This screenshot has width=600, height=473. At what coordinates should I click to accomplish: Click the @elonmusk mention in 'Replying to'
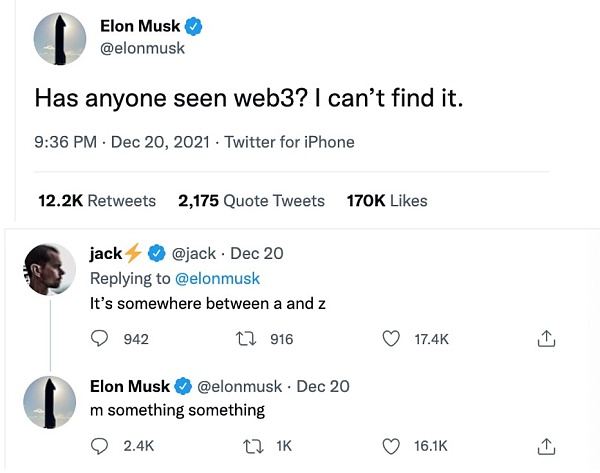point(217,278)
